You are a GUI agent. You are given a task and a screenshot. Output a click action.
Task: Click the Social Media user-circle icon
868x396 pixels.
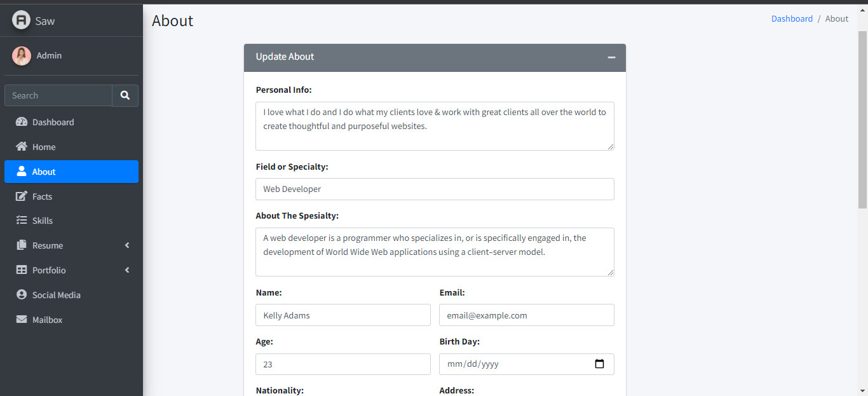pos(22,295)
